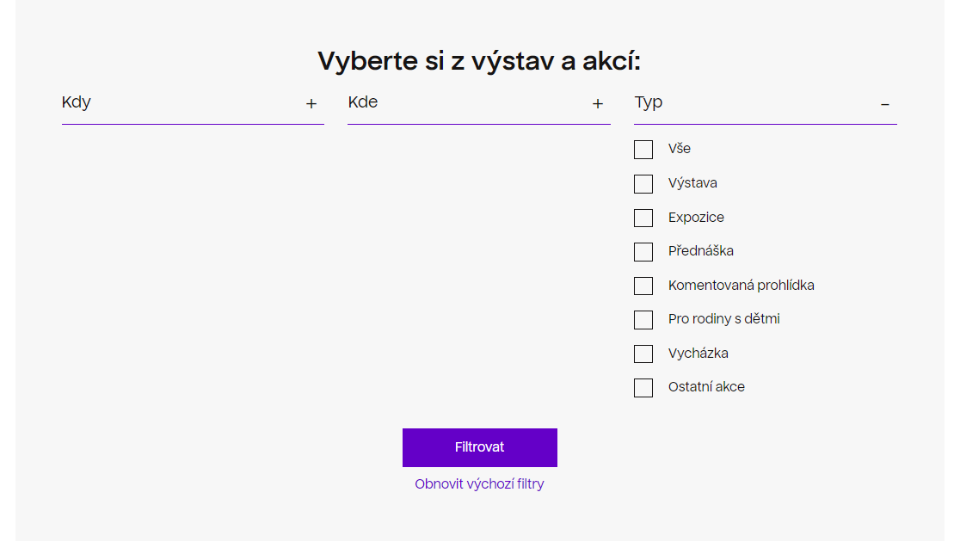
Task: Click the heading Vyberte si z výstav a akcí
Action: [x=479, y=62]
